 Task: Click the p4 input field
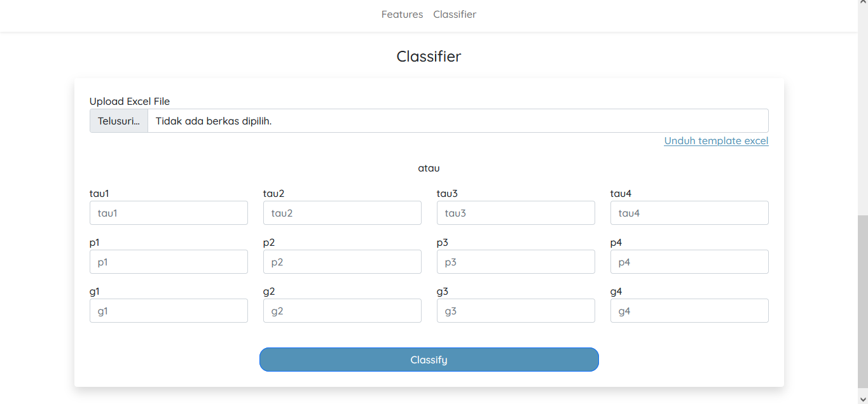tap(689, 262)
